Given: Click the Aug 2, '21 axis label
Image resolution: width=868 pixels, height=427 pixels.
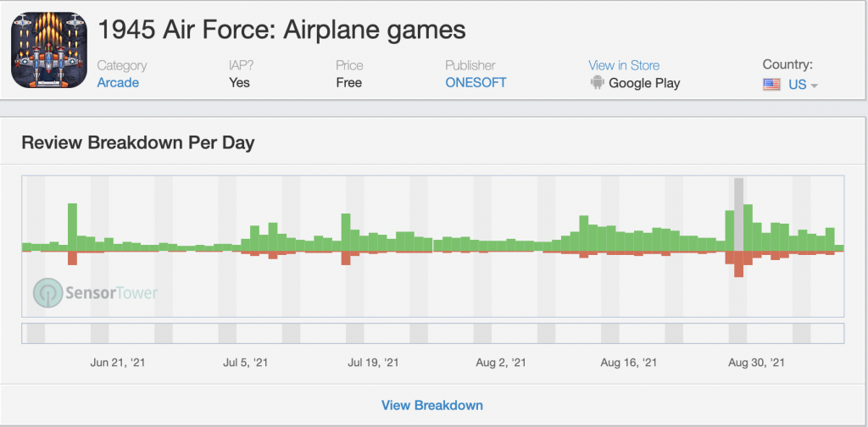Looking at the screenshot, I should tap(501, 363).
